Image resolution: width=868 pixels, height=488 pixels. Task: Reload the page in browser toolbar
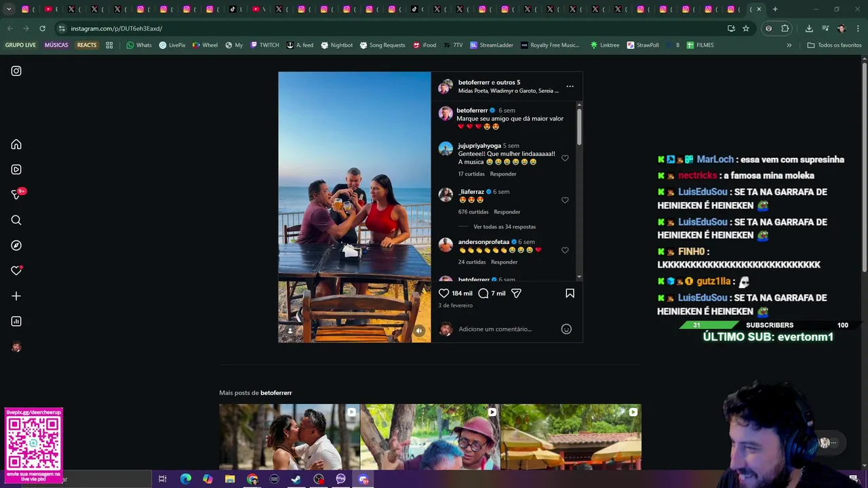[42, 28]
